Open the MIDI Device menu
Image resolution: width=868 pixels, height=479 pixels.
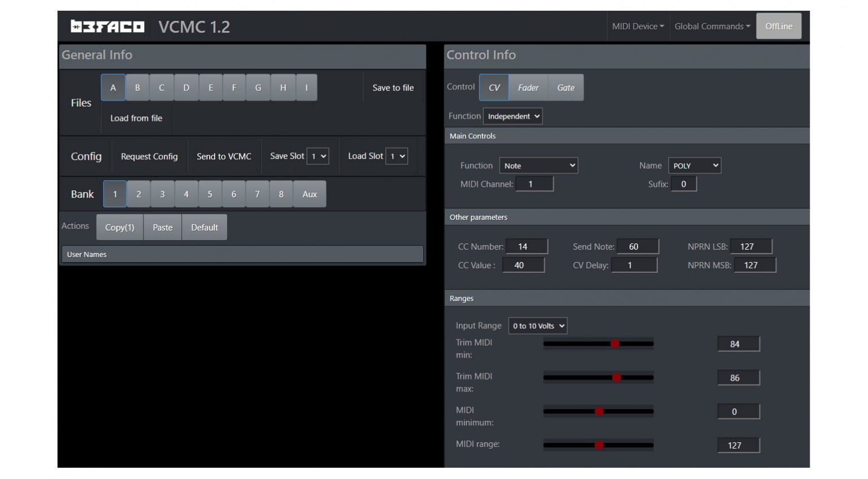pyautogui.click(x=637, y=26)
